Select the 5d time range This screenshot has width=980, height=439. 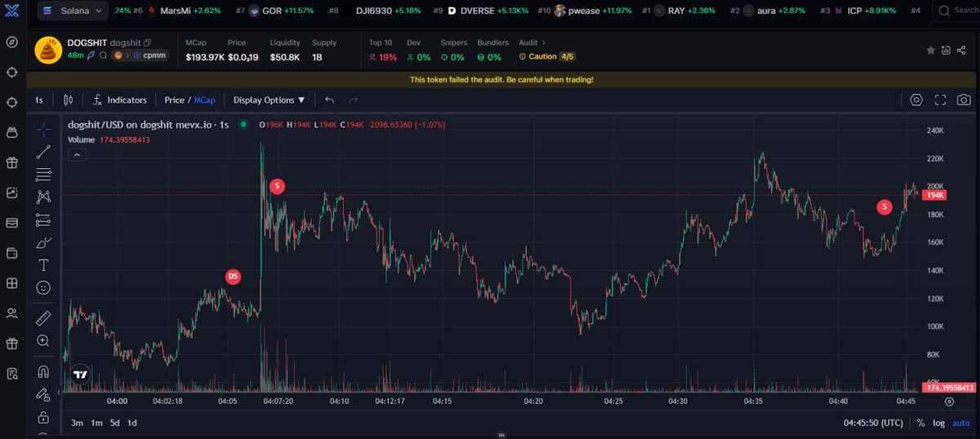(x=115, y=423)
